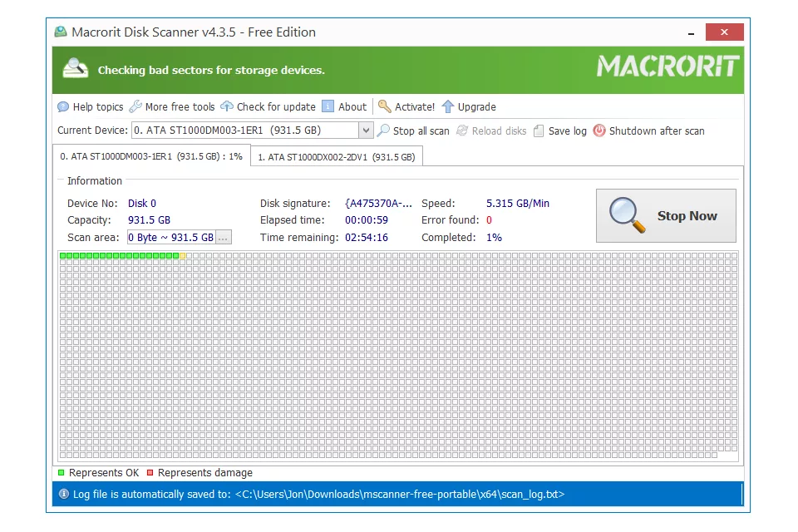The image size is (798, 532).
Task: Click the Check for update cloud icon
Action: click(x=227, y=106)
